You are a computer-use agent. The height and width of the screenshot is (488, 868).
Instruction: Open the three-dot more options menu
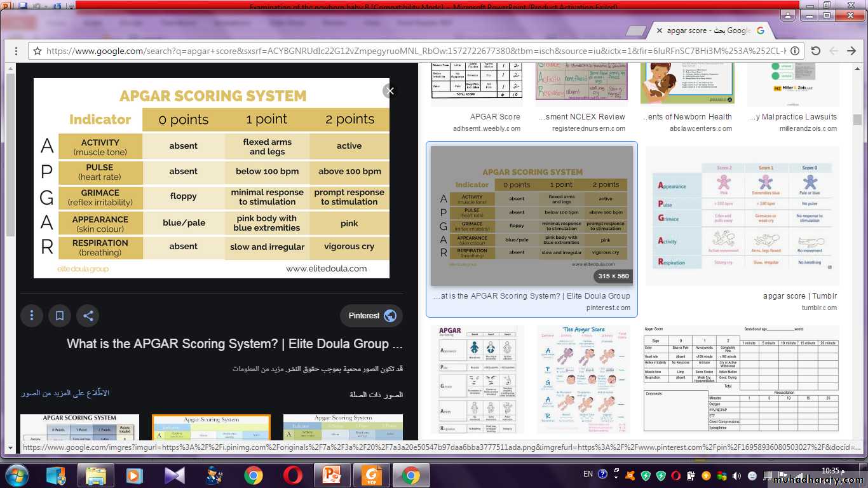(x=31, y=316)
